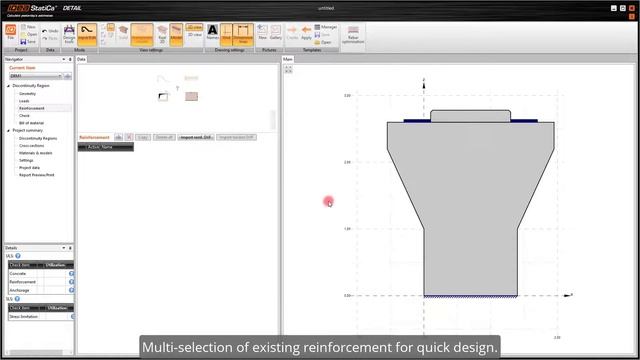The image size is (640, 360).
Task: Switch to the Data tab
Action: [x=81, y=60]
